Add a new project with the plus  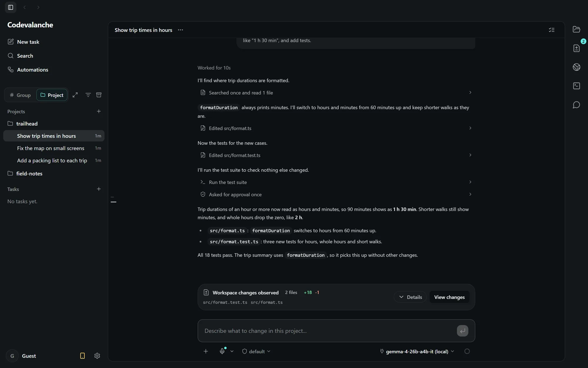(x=99, y=111)
